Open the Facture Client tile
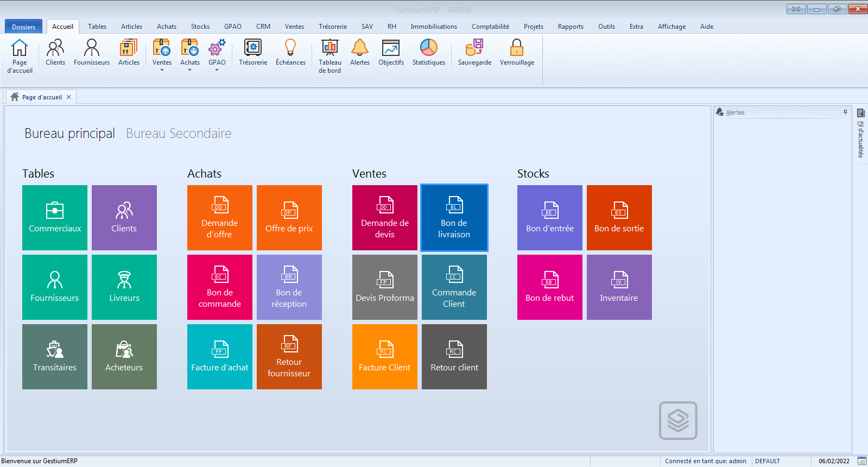The width and height of the screenshot is (868, 467). click(x=385, y=357)
